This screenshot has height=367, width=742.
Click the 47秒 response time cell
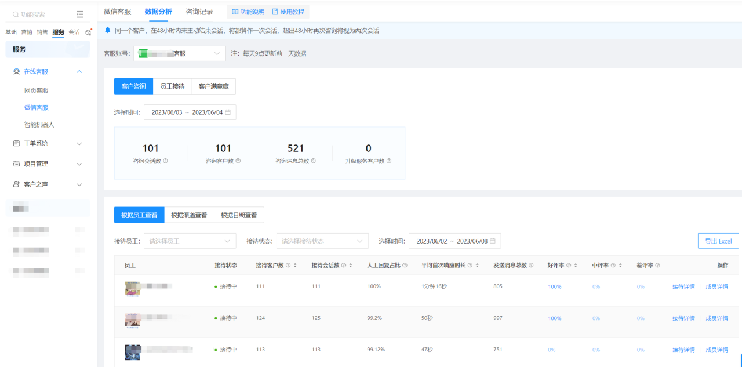(428, 350)
